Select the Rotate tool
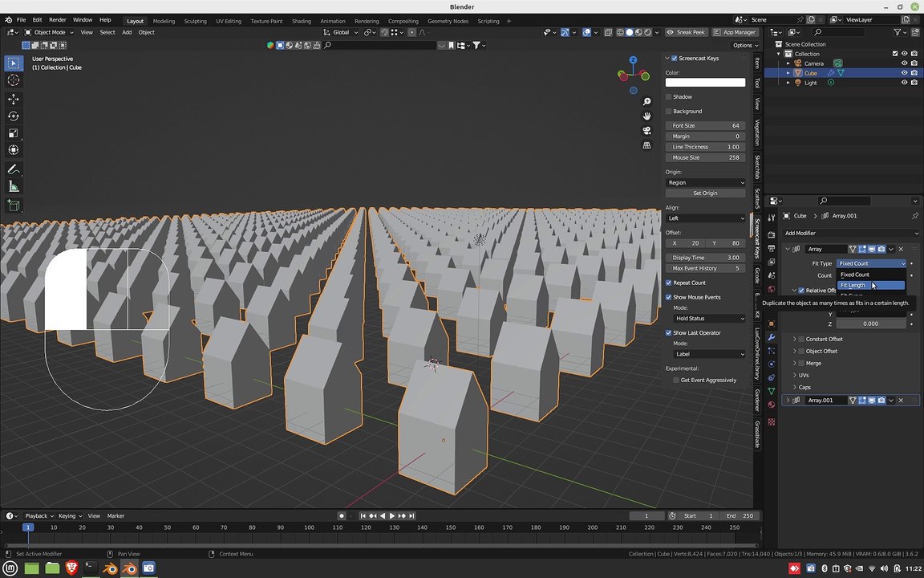This screenshot has height=578, width=924. tap(14, 116)
